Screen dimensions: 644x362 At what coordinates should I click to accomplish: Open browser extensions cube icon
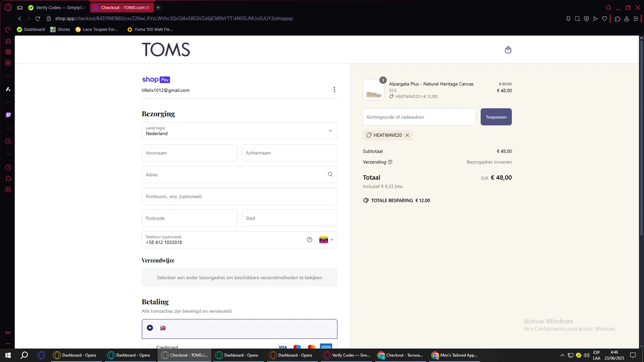[617, 18]
